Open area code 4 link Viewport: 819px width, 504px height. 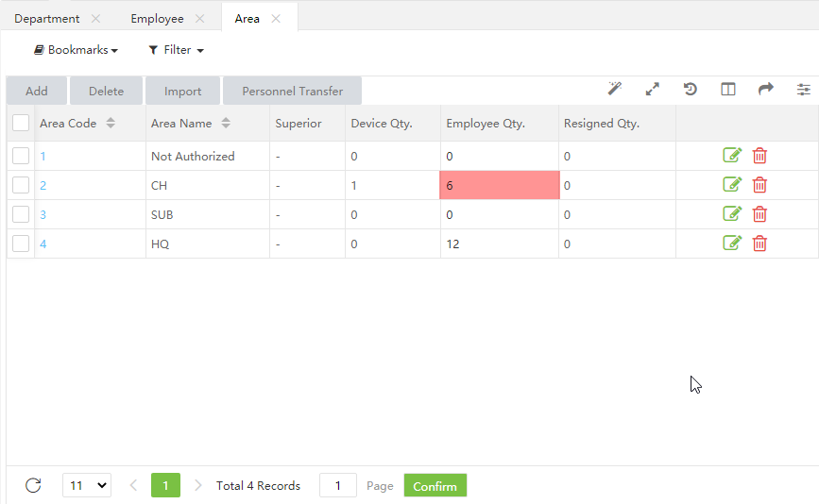coord(43,244)
